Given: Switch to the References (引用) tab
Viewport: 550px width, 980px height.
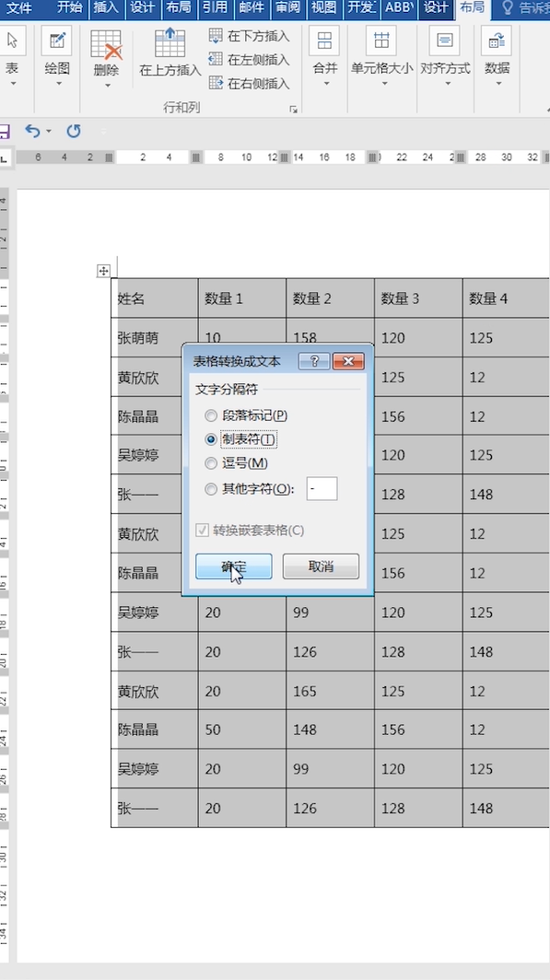Looking at the screenshot, I should (x=215, y=8).
